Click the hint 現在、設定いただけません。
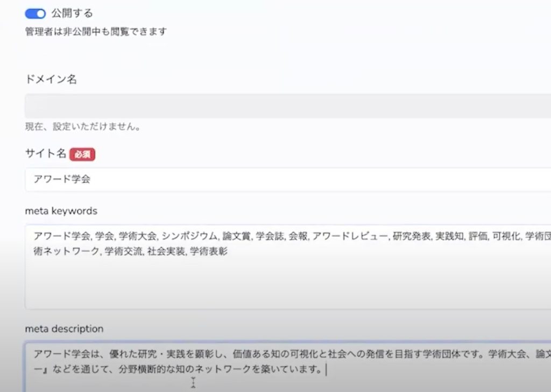 [x=83, y=126]
